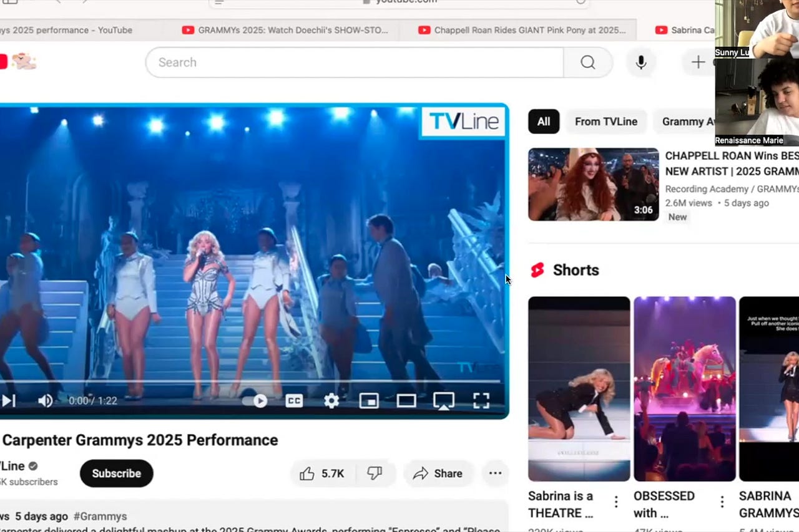Open Recording Academy / GRAMMYs channel
Image resolution: width=799 pixels, height=532 pixels.
click(x=732, y=189)
